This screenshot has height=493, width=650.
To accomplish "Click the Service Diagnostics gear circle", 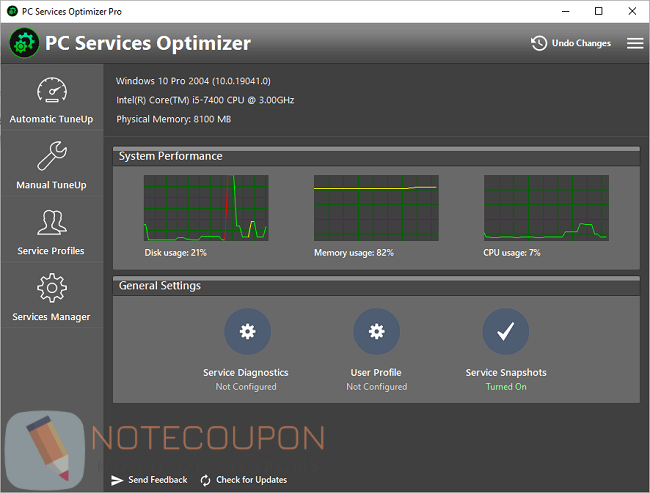I will click(247, 331).
